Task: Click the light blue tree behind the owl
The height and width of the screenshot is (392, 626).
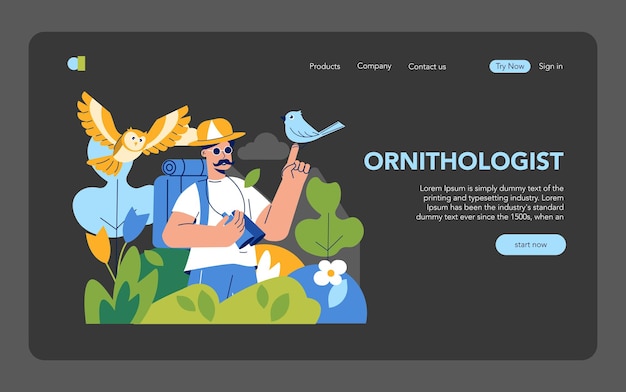Action: pos(110,196)
